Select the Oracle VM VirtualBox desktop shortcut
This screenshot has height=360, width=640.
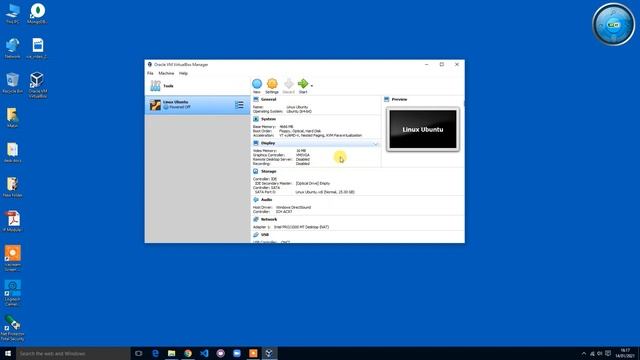(37, 85)
